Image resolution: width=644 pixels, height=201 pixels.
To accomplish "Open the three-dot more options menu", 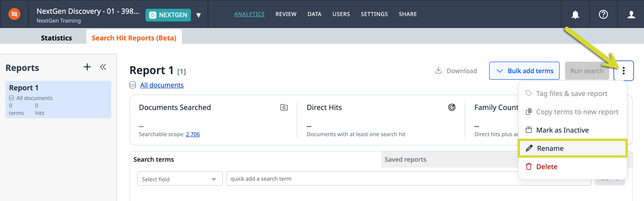I will 623,71.
